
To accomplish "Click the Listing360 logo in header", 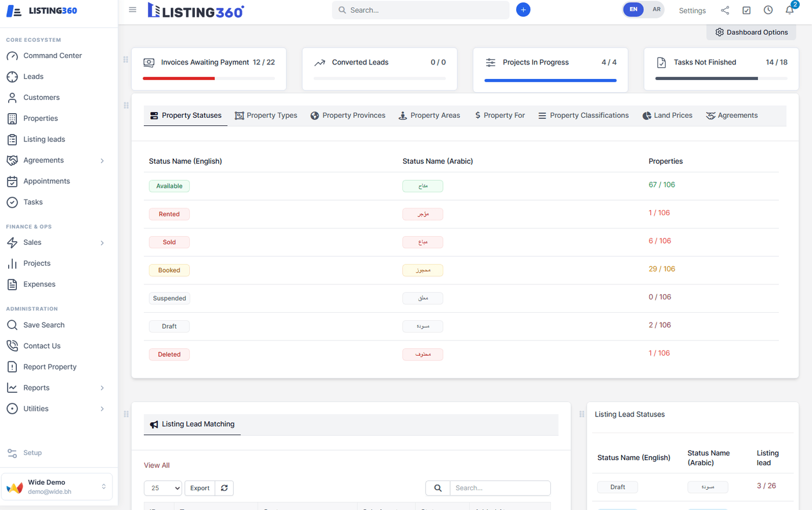I will (x=196, y=10).
